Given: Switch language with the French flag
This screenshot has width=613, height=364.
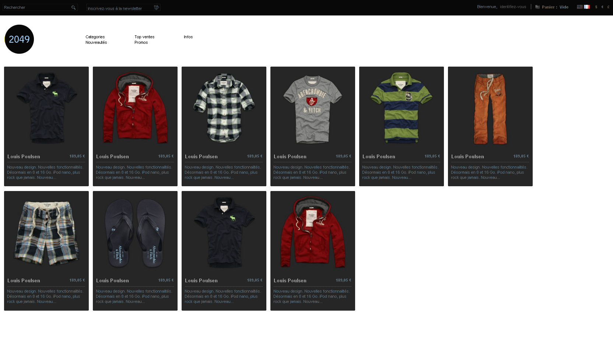Looking at the screenshot, I should pos(586,7).
